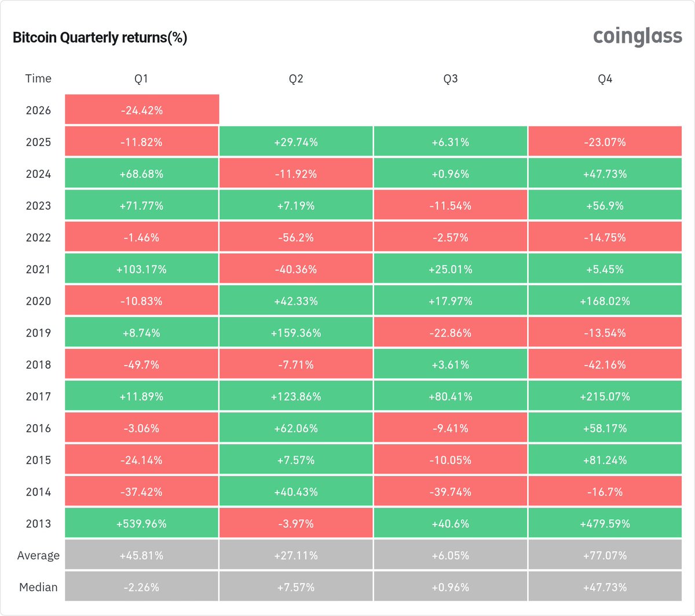Click the 2026 Q1 cell showing -24.42%

pyautogui.click(x=142, y=110)
